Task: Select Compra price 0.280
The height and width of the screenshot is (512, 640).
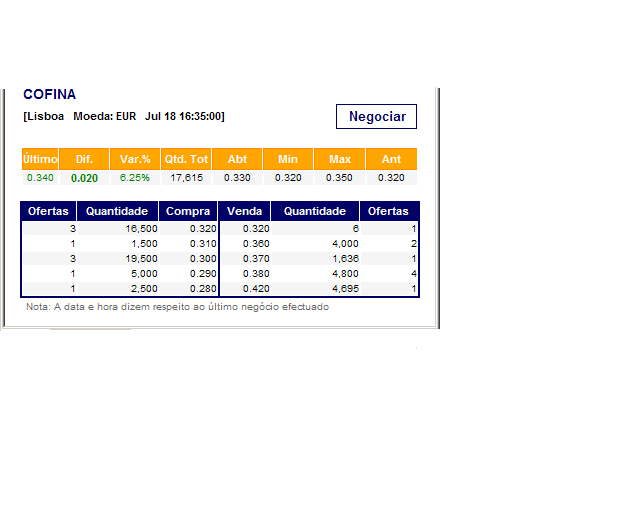Action: pyautogui.click(x=203, y=289)
